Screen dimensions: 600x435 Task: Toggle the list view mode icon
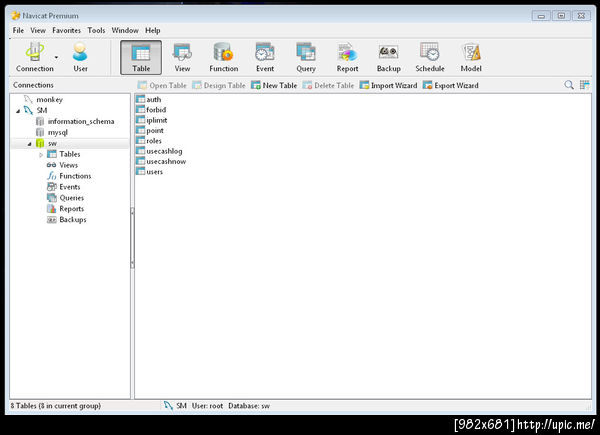pyautogui.click(x=584, y=85)
